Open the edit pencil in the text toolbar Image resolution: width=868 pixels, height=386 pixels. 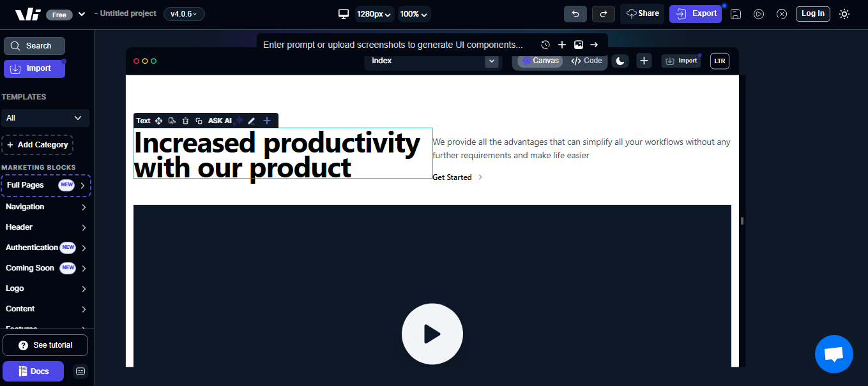(x=251, y=120)
